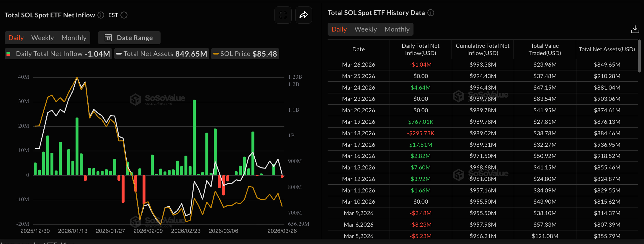Switch chart to Monthly view
Viewport: 644px width, 244px height.
click(x=74, y=38)
